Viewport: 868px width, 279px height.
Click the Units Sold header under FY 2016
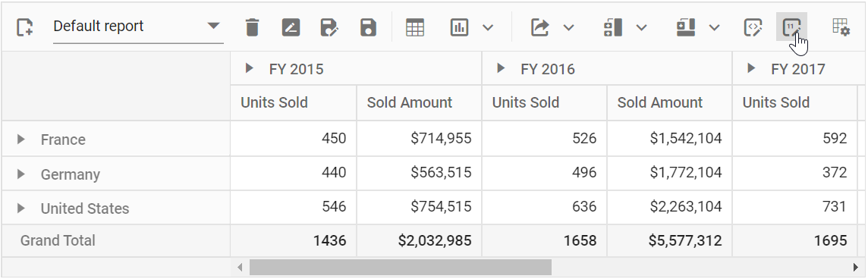click(545, 103)
